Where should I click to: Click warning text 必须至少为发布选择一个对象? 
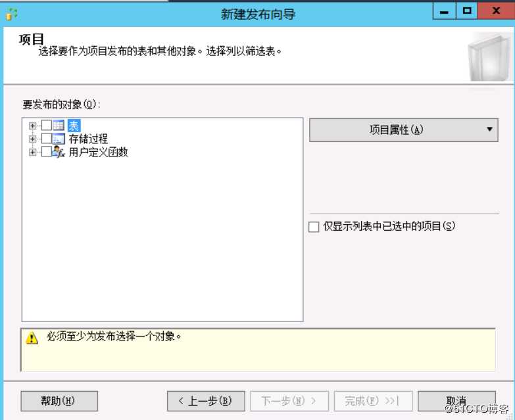[114, 337]
